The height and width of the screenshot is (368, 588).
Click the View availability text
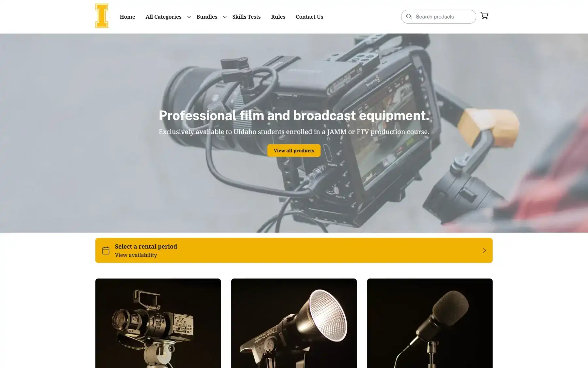coord(136,255)
